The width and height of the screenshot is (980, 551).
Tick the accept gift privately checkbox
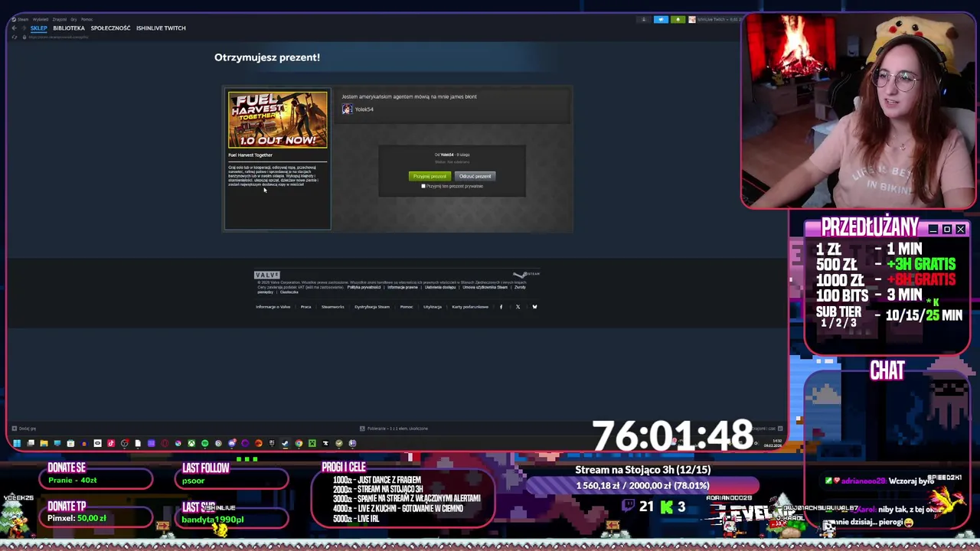click(423, 186)
